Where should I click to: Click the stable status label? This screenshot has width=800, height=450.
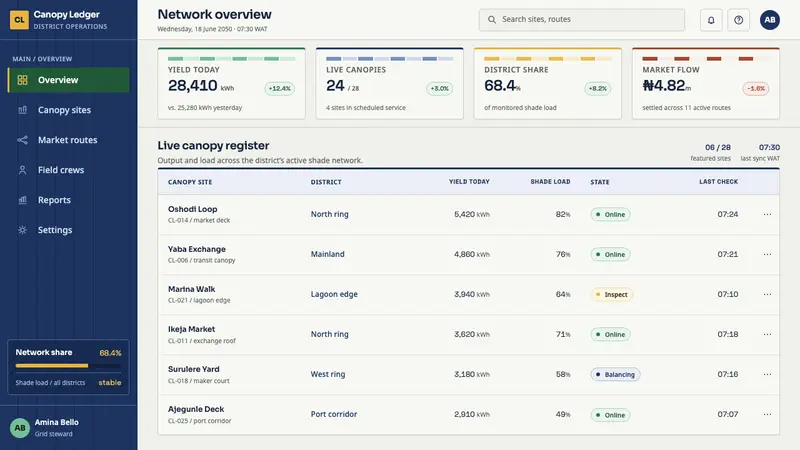tap(110, 383)
